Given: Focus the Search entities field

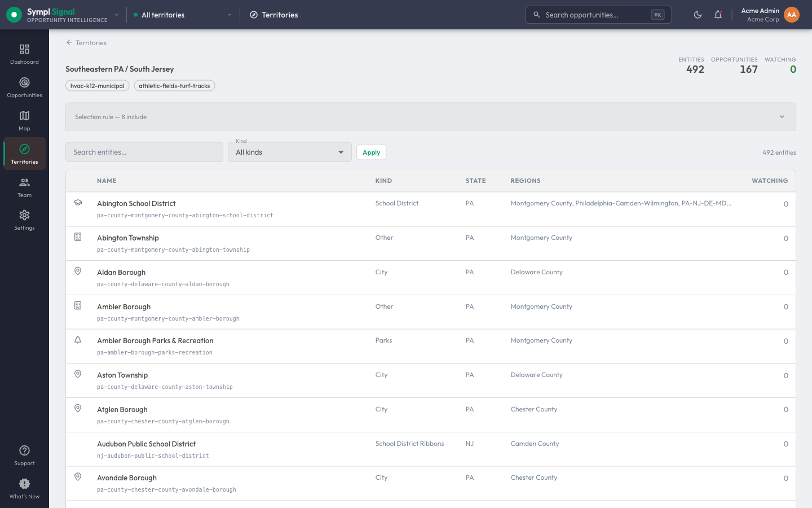Looking at the screenshot, I should coord(144,152).
